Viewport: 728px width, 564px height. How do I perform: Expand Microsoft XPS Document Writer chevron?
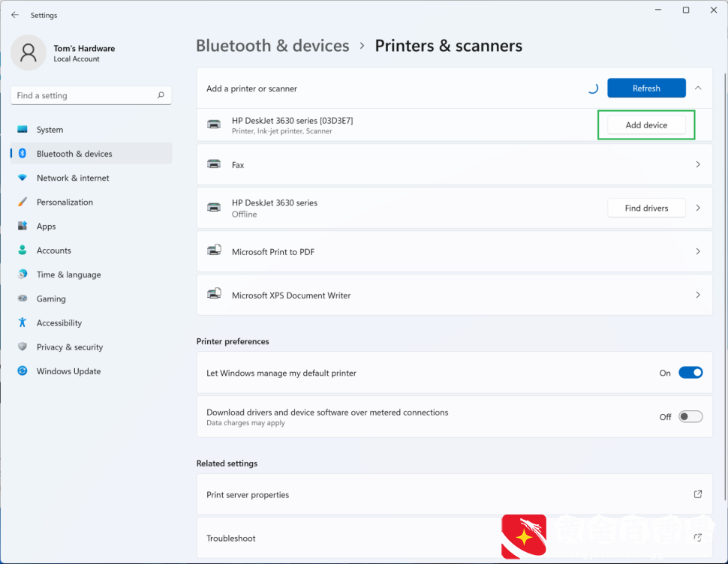pyautogui.click(x=698, y=295)
